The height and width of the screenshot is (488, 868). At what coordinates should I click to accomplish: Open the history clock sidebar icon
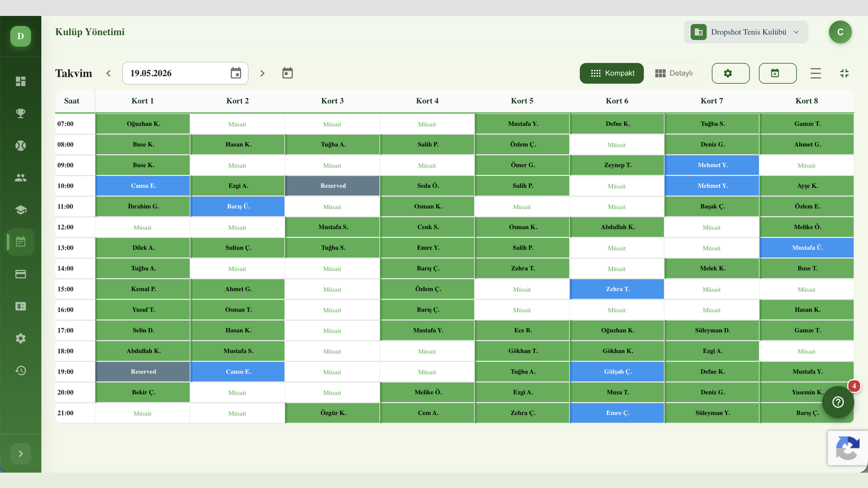point(20,371)
